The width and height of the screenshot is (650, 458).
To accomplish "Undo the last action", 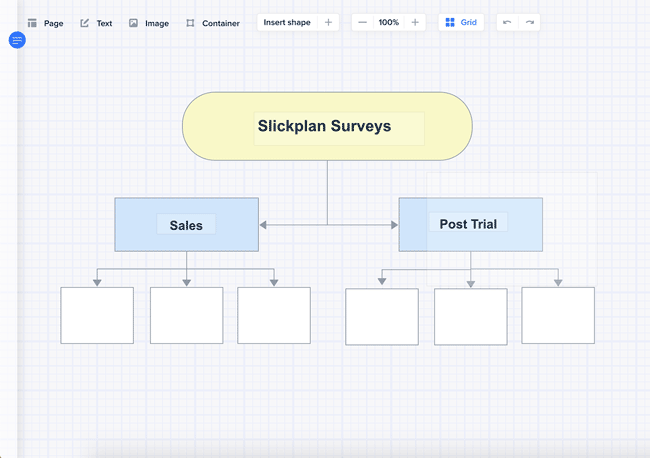I will [x=507, y=22].
